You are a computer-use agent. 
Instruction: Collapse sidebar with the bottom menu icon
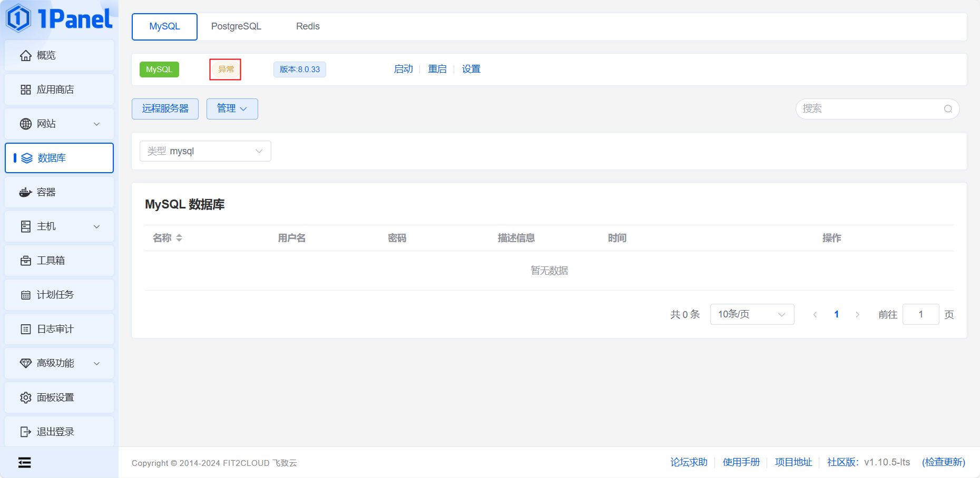coord(24,462)
